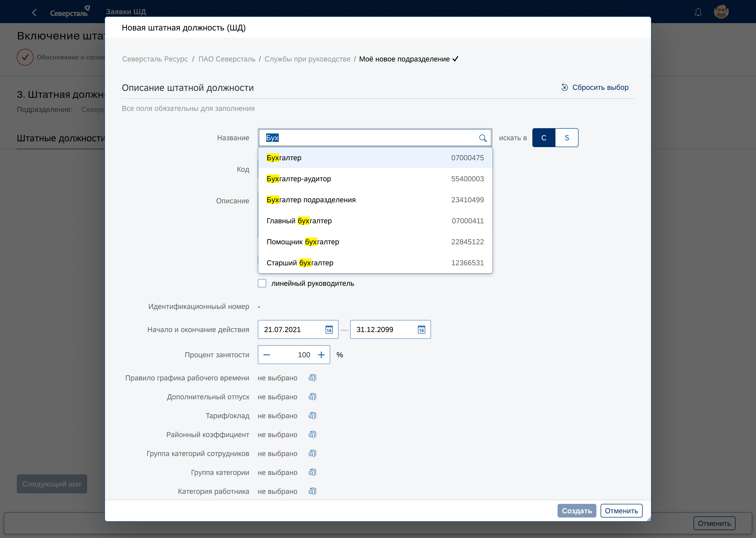Viewport: 756px width, 538px height.
Task: Click the Процент занятости value 100
Action: [304, 355]
